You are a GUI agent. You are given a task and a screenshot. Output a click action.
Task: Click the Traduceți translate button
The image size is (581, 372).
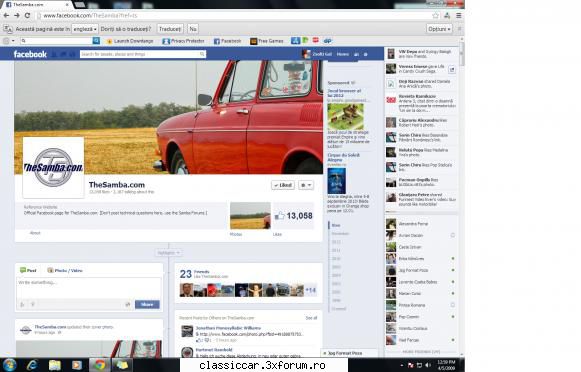(x=170, y=29)
